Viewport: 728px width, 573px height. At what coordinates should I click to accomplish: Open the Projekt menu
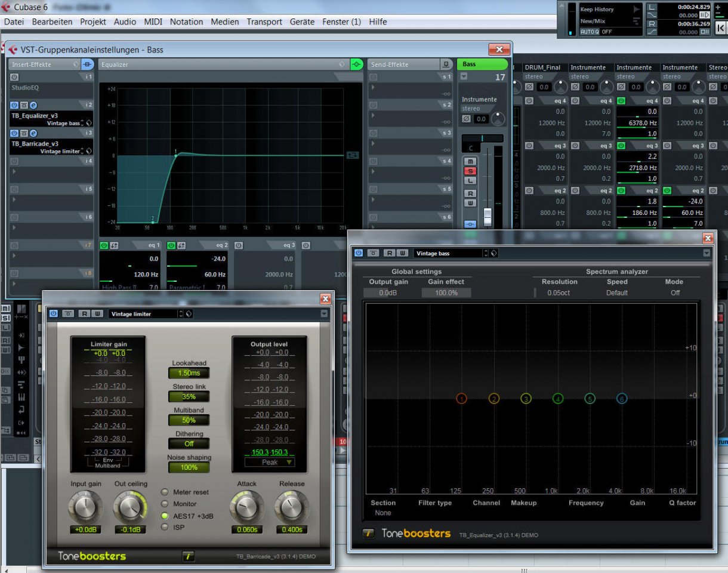click(x=93, y=21)
